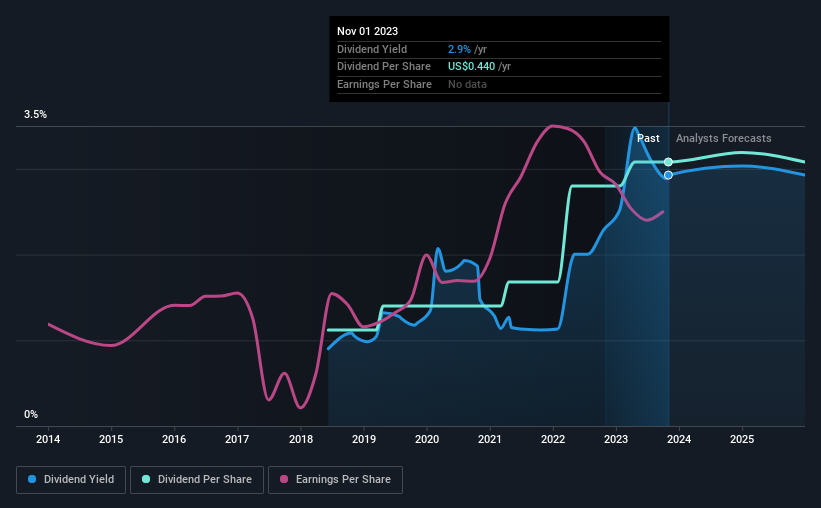The height and width of the screenshot is (508, 821).
Task: Click the 'Dividend Yield' tooltip row label
Action: [x=372, y=49]
